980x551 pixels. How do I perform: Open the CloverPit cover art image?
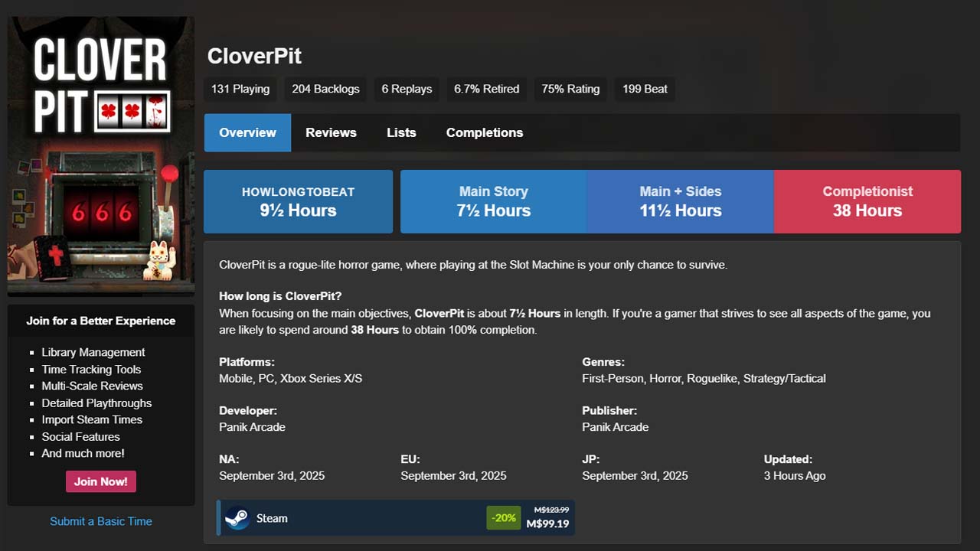point(101,155)
